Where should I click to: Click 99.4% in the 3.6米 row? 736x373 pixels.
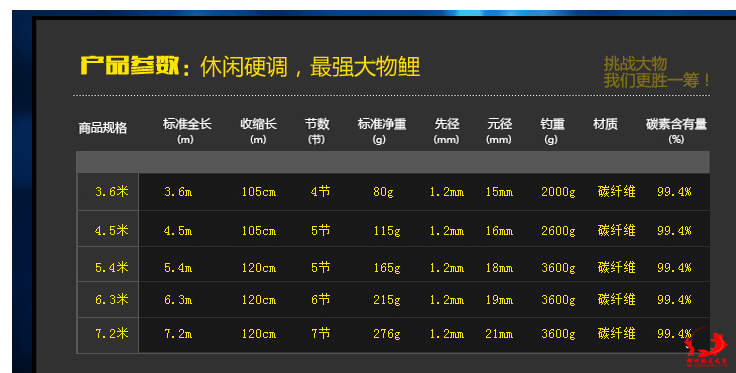click(x=674, y=192)
